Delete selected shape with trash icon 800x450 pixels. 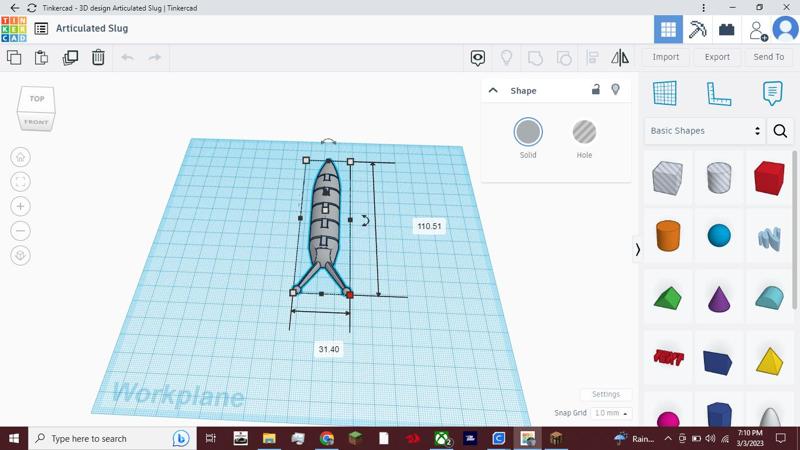tap(98, 57)
